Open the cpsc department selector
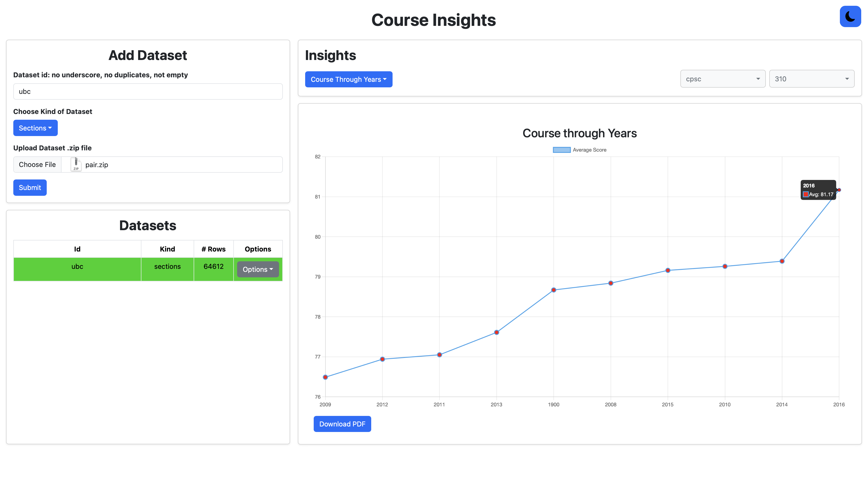This screenshot has height=501, width=868. click(x=722, y=79)
